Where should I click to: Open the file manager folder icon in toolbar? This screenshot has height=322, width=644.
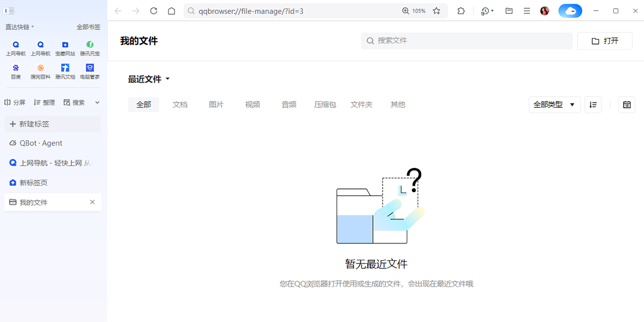(509, 11)
